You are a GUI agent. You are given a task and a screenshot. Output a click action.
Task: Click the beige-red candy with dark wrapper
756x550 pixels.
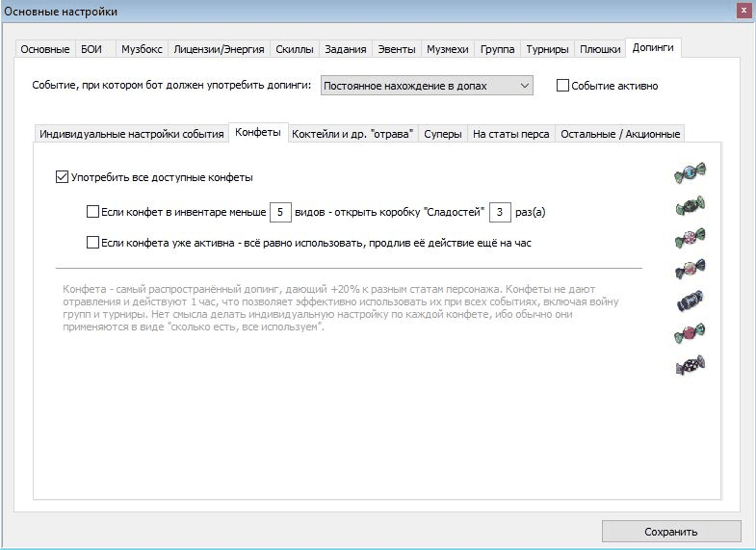690,269
